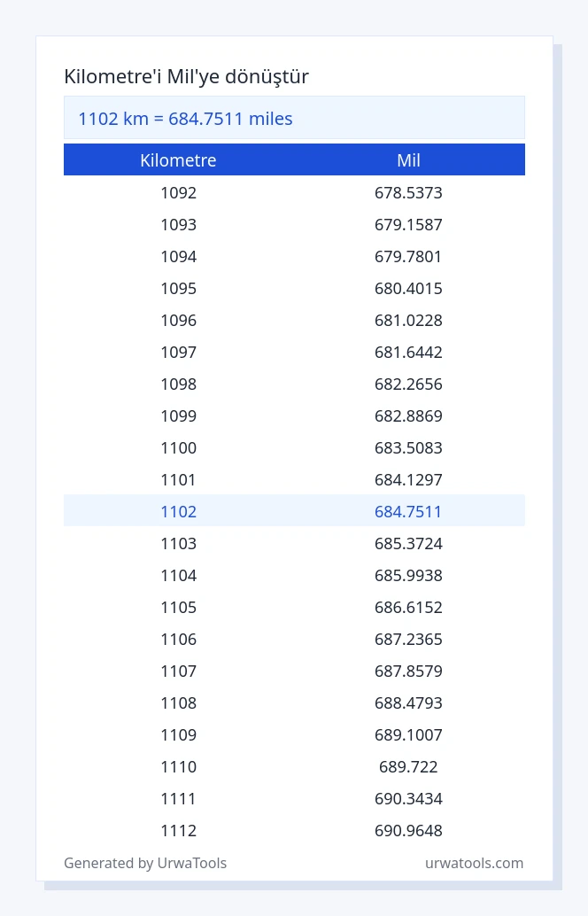
Task: Click the 689.722 mil value
Action: [408, 766]
